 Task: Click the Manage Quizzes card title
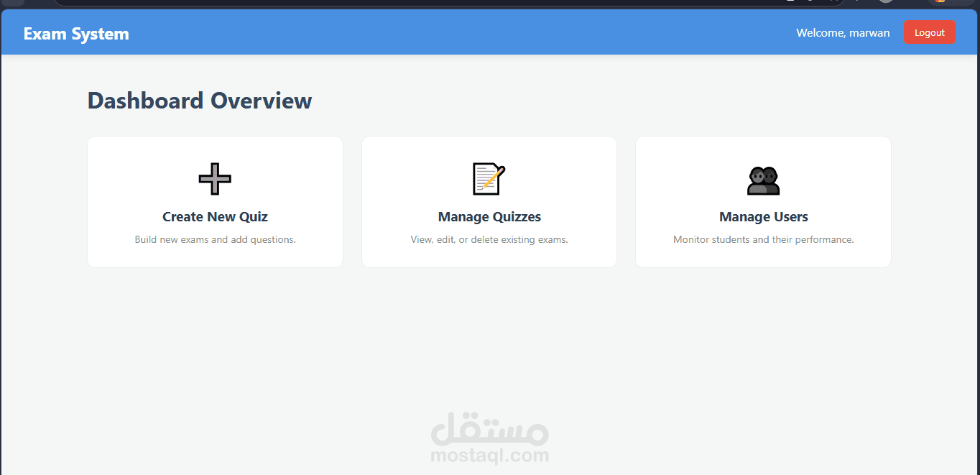(489, 216)
